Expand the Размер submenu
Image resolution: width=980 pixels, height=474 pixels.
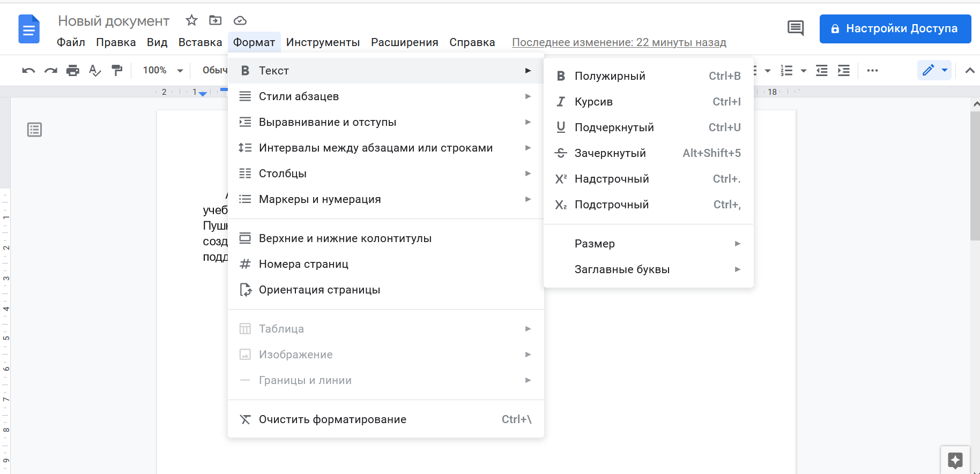tap(649, 244)
